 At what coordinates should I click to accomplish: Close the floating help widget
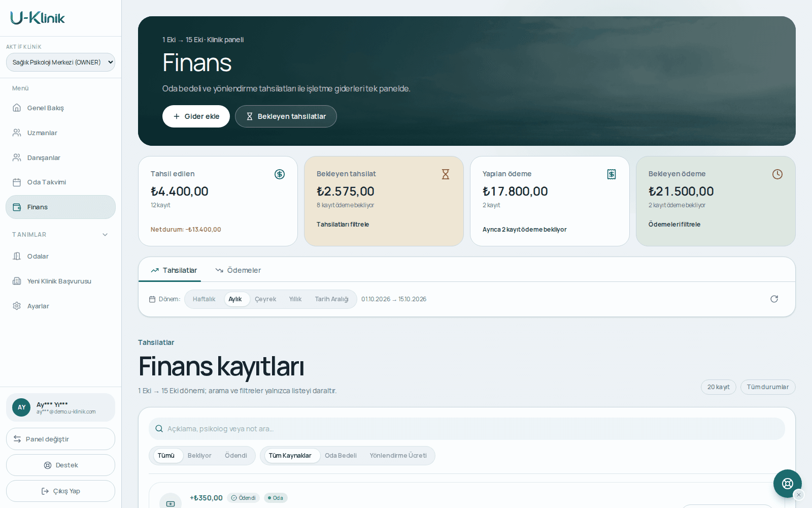click(799, 495)
